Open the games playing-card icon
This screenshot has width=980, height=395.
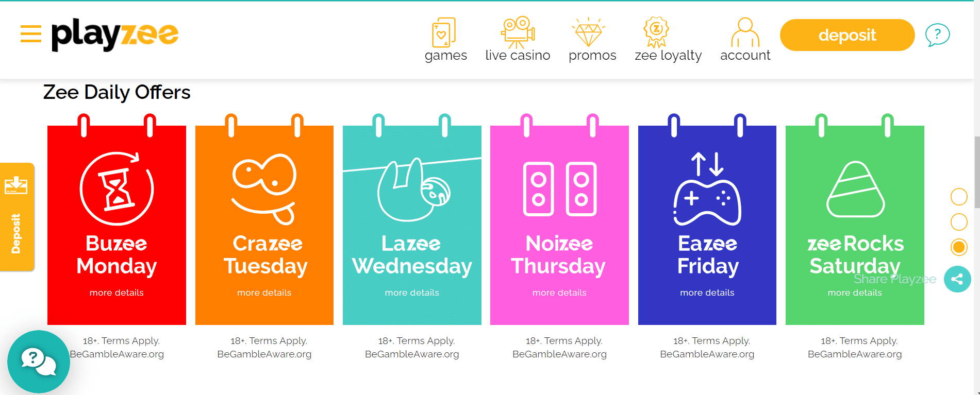point(444,32)
